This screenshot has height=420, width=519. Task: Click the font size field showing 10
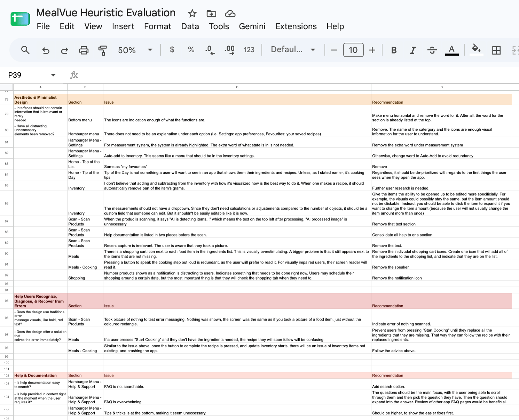(x=353, y=50)
